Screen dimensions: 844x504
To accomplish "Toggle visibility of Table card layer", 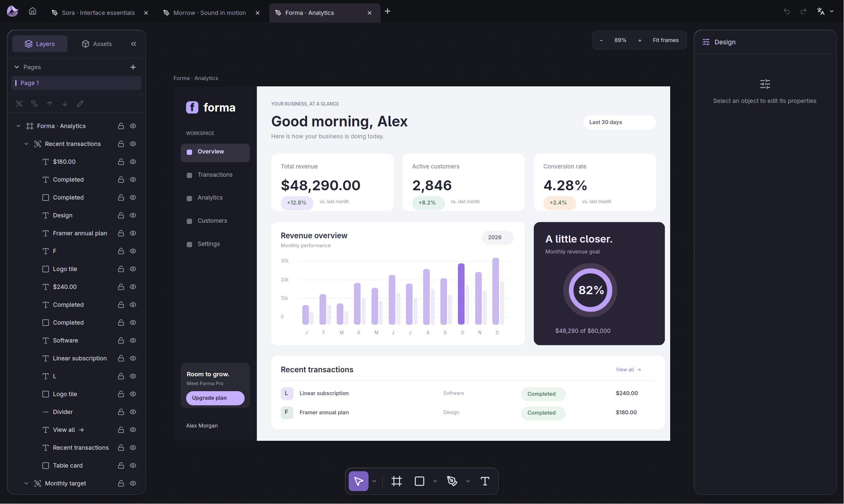I will tap(133, 466).
